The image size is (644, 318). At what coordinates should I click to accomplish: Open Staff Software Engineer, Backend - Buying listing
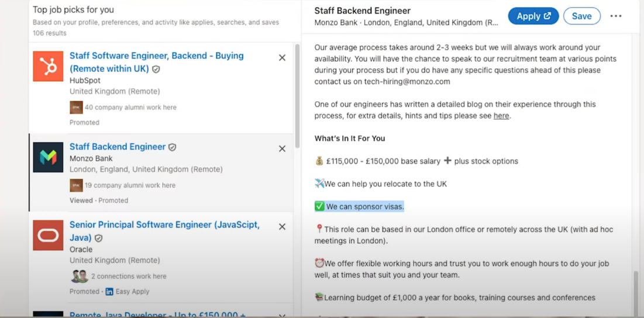click(x=156, y=56)
